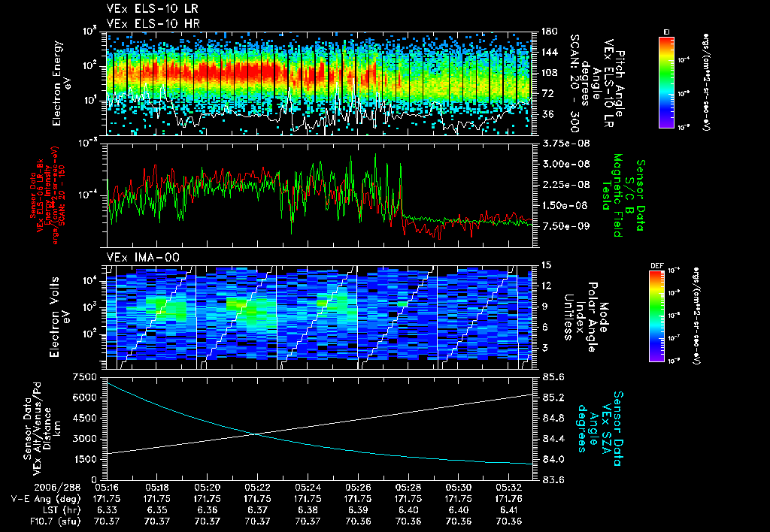Click the 72 pitch angle tick label

point(547,93)
